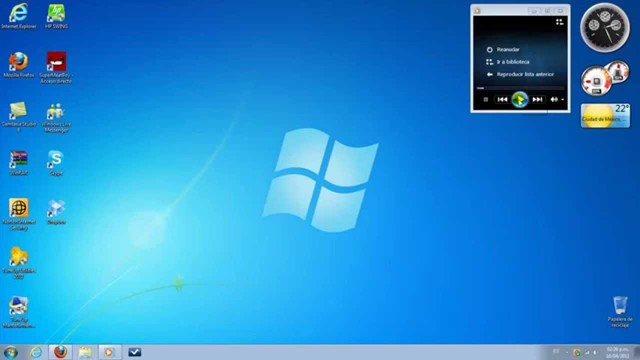Click ES language indicator in tray
Viewport: 640px width, 360px height.
[556, 352]
